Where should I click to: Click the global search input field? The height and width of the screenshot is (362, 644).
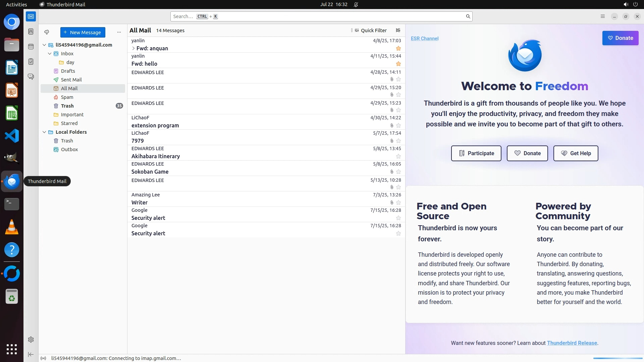pyautogui.click(x=319, y=16)
